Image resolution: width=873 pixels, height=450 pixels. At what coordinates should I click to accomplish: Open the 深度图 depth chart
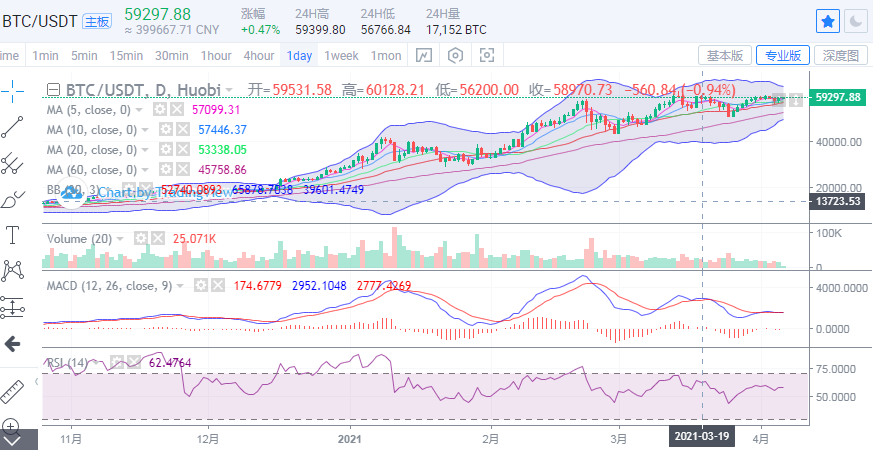click(x=840, y=55)
